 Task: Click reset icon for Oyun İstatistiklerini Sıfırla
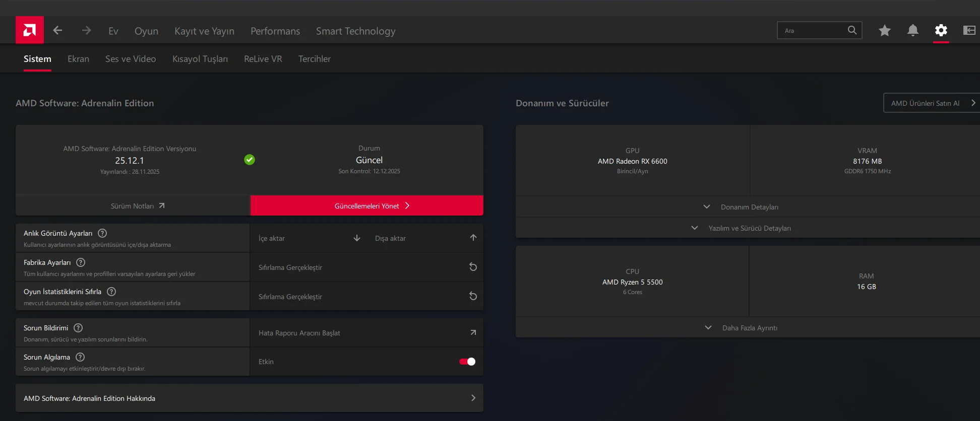click(x=473, y=296)
